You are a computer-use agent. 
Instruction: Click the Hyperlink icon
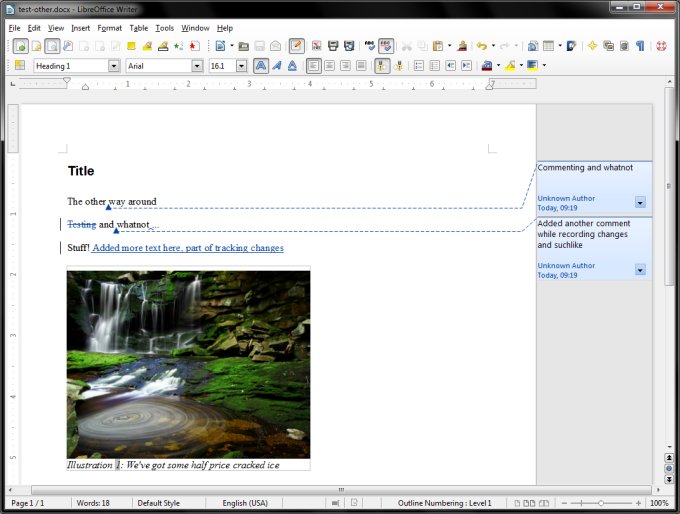(x=533, y=46)
